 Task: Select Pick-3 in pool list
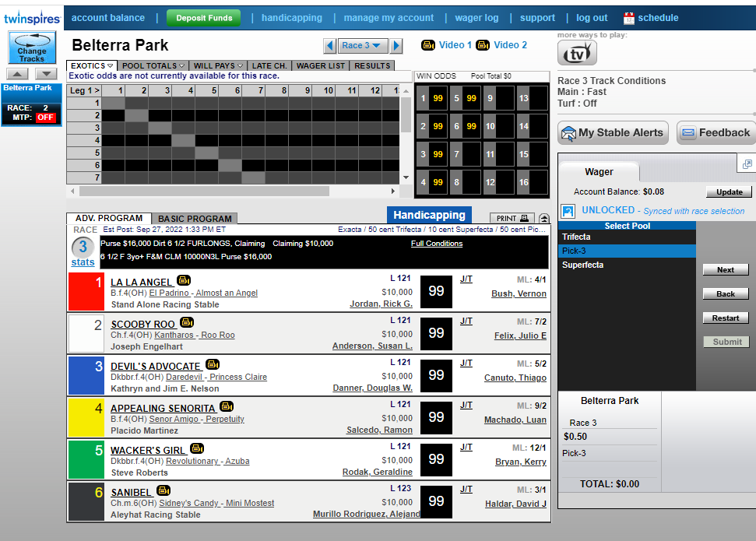point(627,251)
